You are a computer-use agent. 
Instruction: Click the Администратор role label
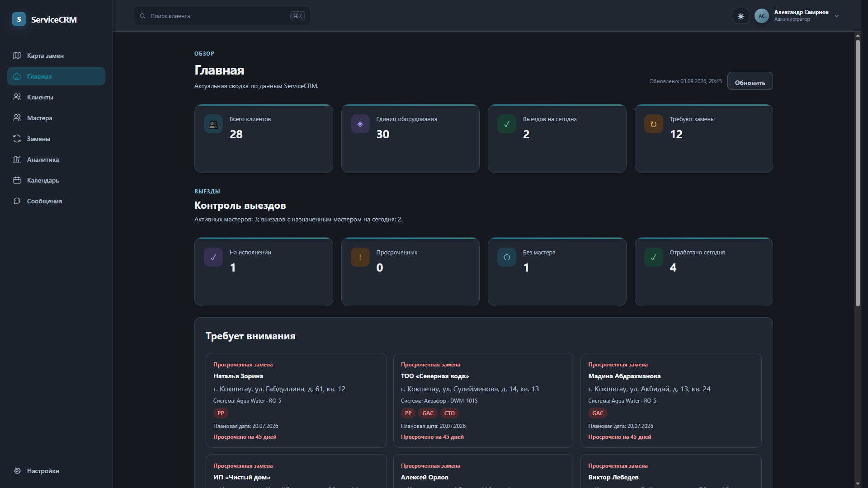792,19
